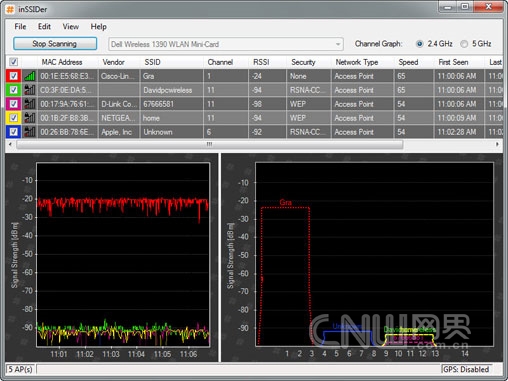
Task: Open the Help menu
Action: [x=99, y=27]
